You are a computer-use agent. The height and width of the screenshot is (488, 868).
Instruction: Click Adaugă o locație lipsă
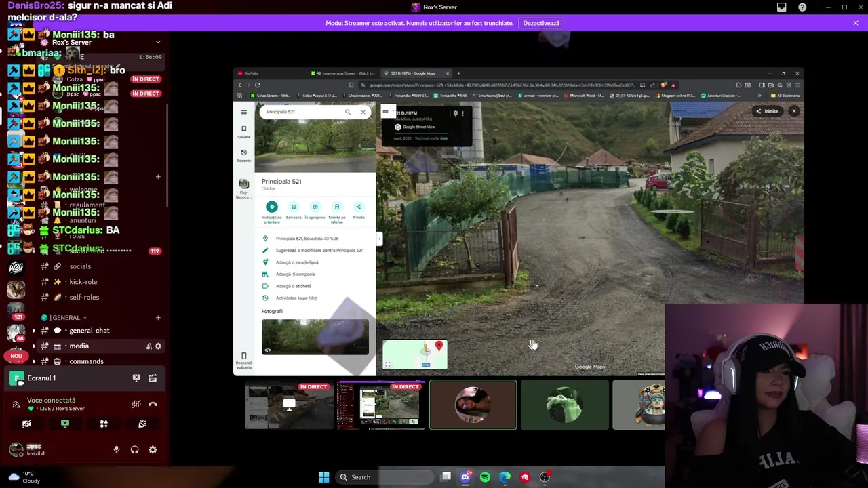[297, 262]
